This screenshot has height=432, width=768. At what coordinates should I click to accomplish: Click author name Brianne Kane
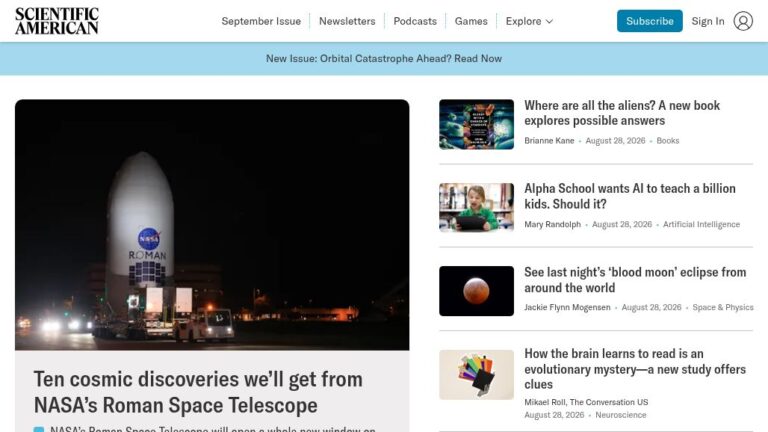(x=549, y=141)
